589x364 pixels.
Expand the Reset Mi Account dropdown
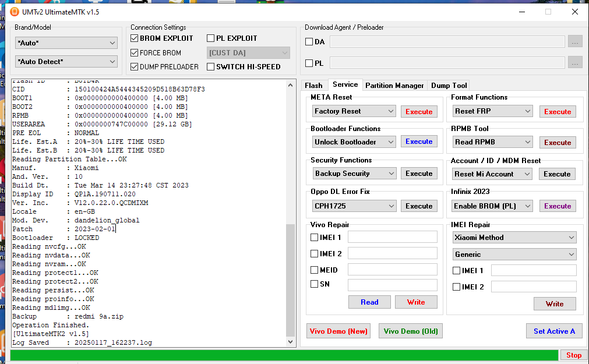point(493,174)
